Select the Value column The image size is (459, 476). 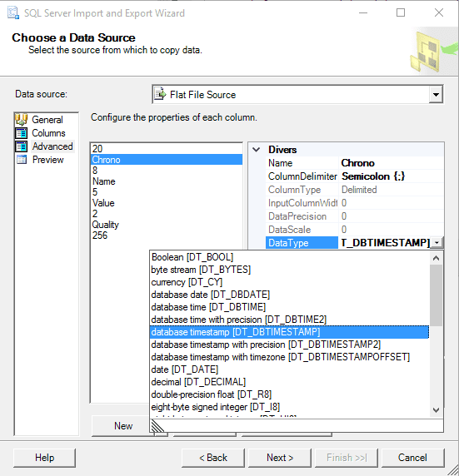point(167,203)
